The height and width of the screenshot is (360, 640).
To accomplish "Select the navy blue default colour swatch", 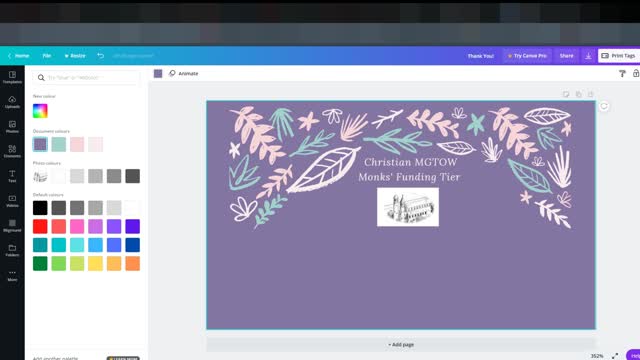I will [x=133, y=245].
